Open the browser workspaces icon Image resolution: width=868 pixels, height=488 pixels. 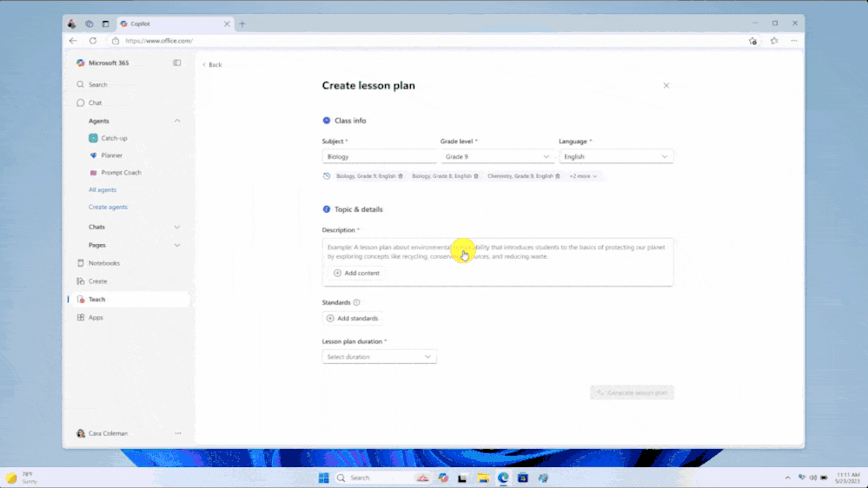[x=89, y=23]
